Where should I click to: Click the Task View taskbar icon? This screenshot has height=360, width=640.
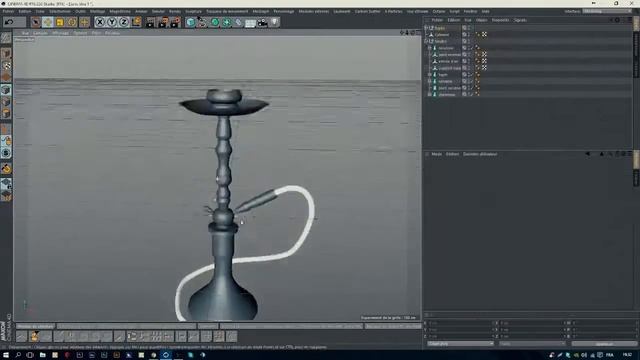tap(30, 355)
